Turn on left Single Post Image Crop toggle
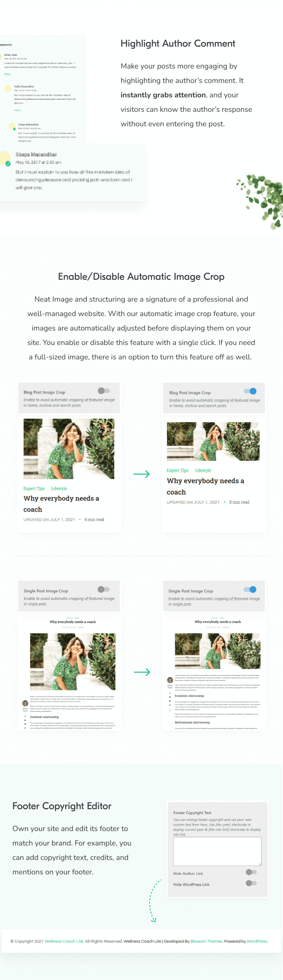 pyautogui.click(x=104, y=589)
